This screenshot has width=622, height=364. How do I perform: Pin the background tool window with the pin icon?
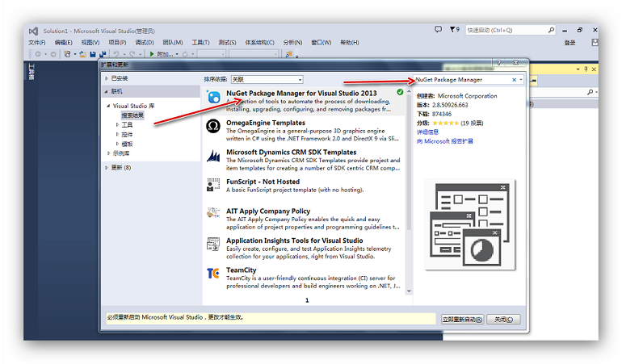pyautogui.click(x=586, y=69)
